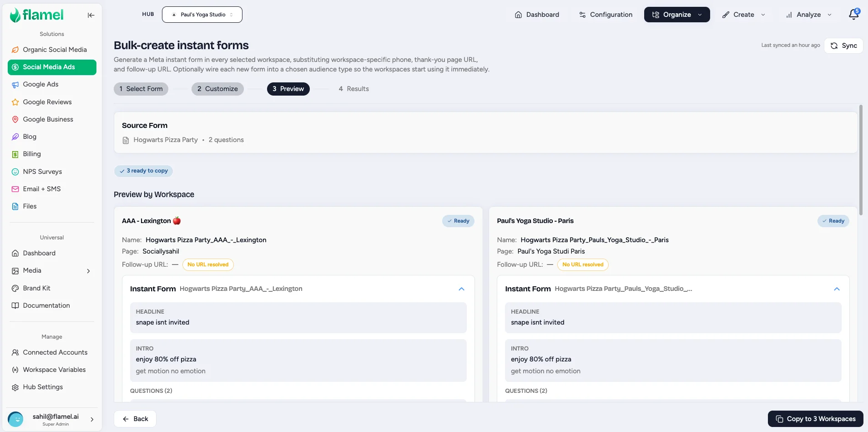This screenshot has height=432, width=868.
Task: Click intro 'enjoy 80% off pizza' in Paris card
Action: pos(541,359)
